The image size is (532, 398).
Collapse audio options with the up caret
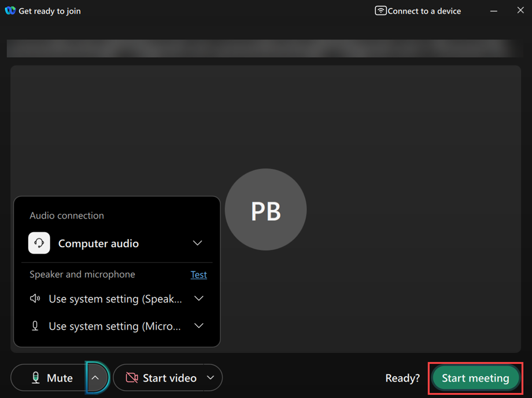coord(96,378)
